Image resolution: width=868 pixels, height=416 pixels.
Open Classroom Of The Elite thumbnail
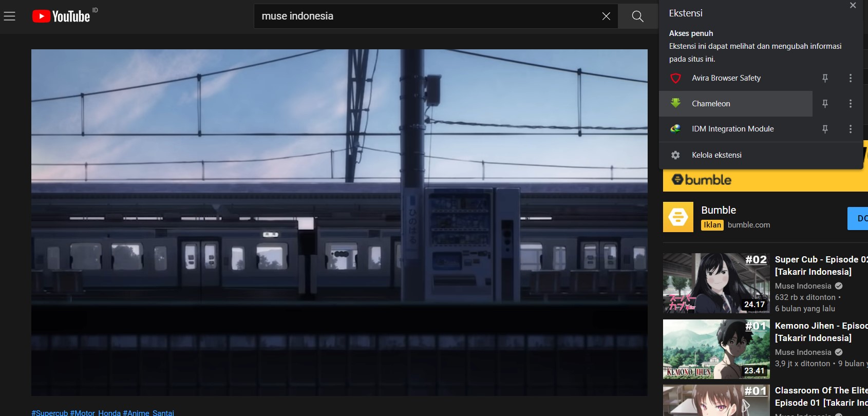click(x=716, y=401)
